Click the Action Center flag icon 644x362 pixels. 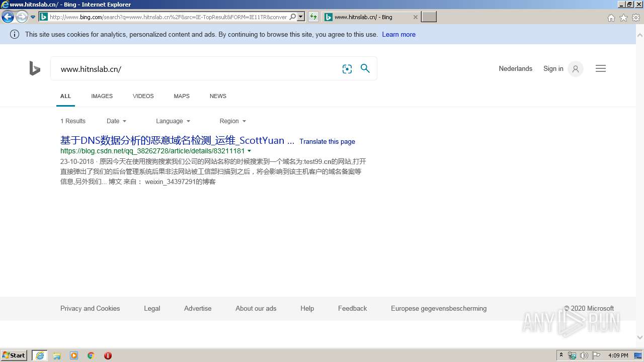pyautogui.click(x=596, y=355)
